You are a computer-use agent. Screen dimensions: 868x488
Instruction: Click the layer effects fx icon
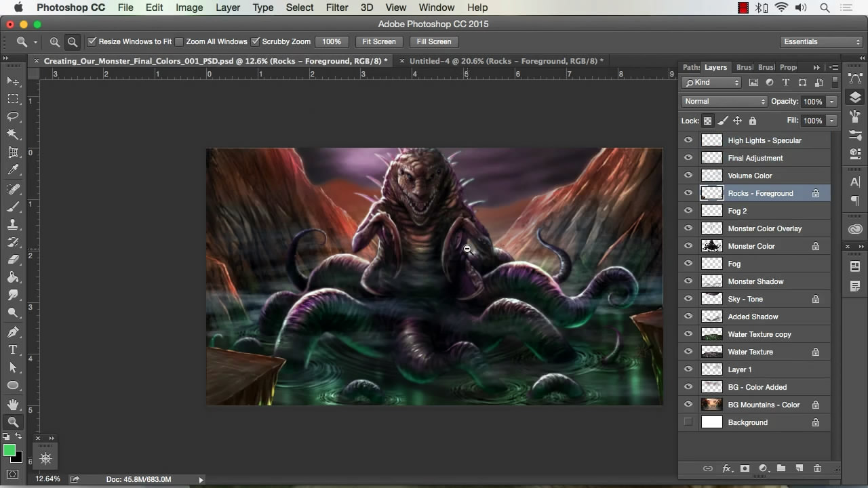pos(727,468)
